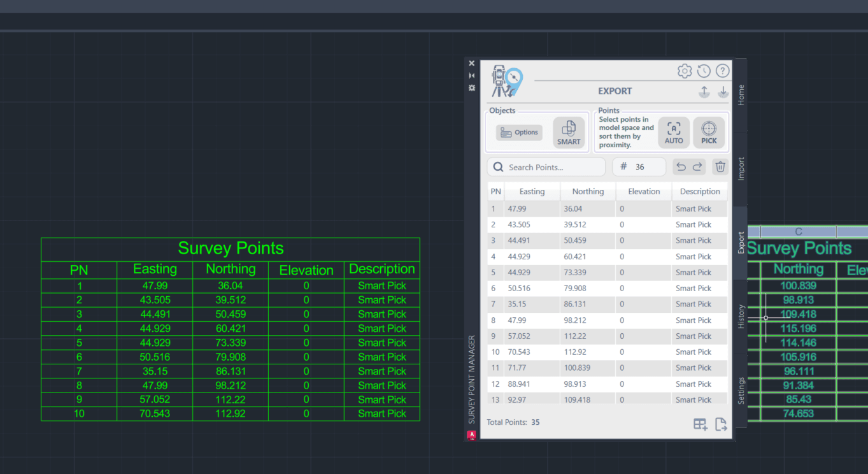This screenshot has width=868, height=474.
Task: Delete points with the trash icon
Action: pos(720,167)
